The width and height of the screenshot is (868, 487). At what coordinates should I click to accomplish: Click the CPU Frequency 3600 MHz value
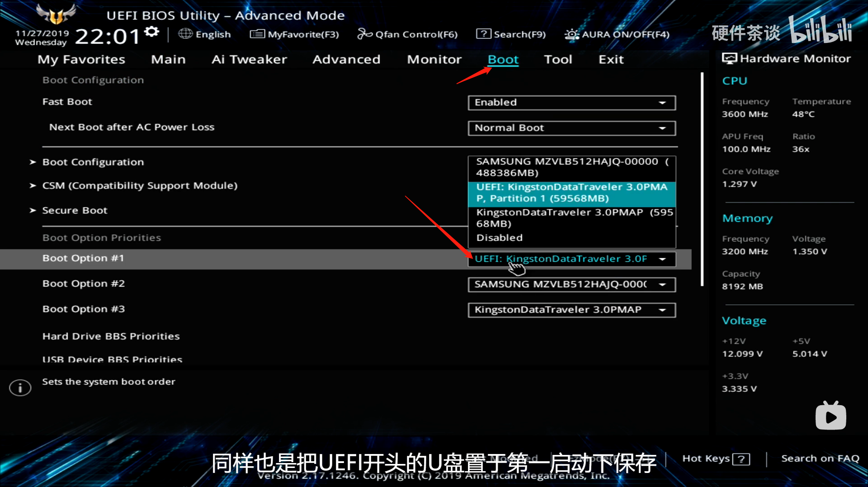point(745,114)
